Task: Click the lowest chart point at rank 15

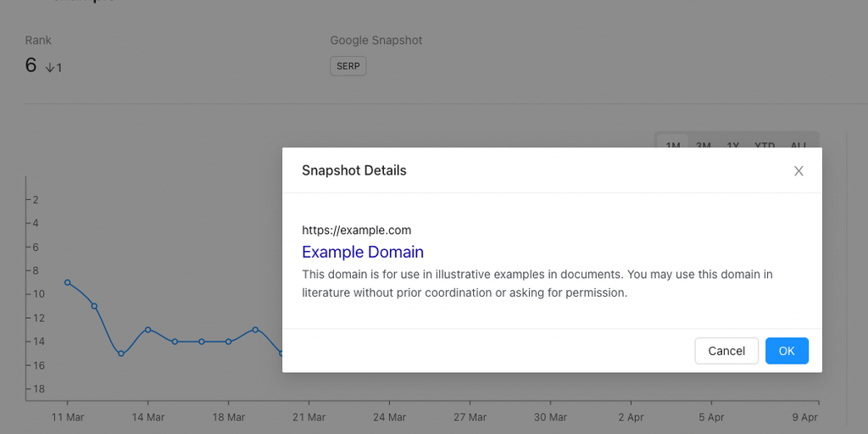Action: 121,353
